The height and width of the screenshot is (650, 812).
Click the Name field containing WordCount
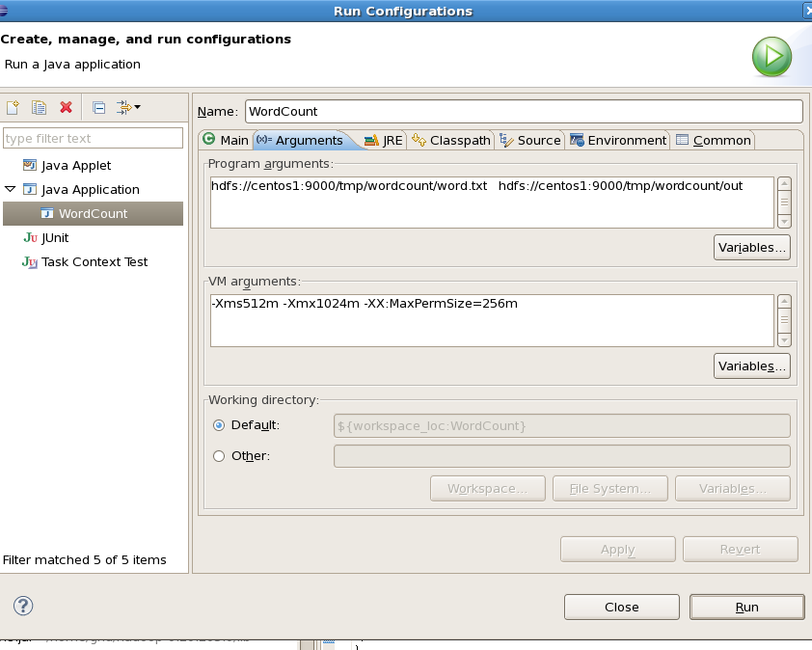(x=524, y=111)
